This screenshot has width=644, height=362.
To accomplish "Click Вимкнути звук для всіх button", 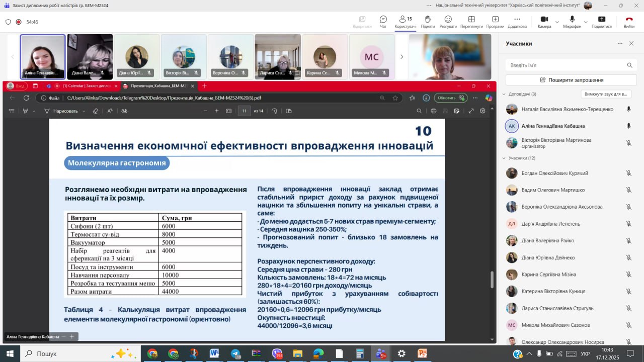I will [x=606, y=94].
